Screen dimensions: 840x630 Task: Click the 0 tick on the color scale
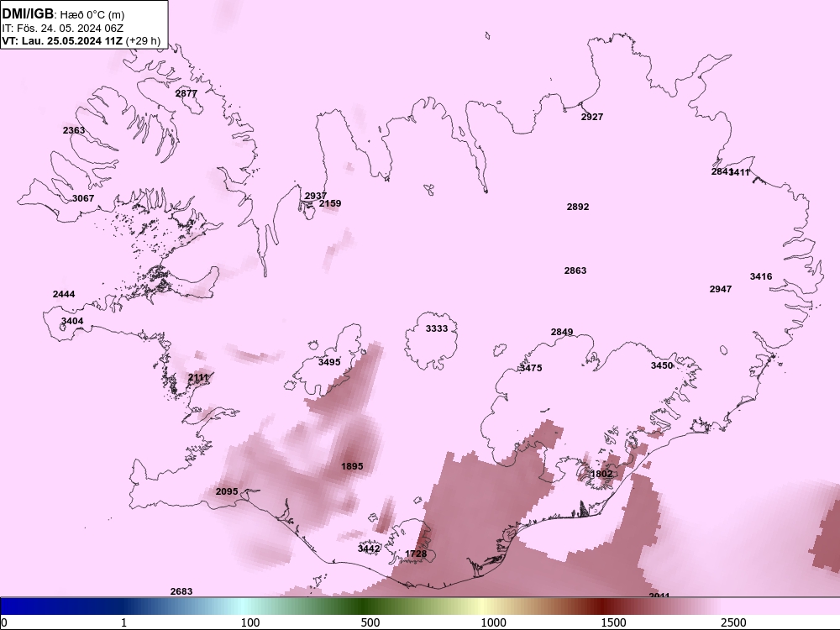[4, 622]
